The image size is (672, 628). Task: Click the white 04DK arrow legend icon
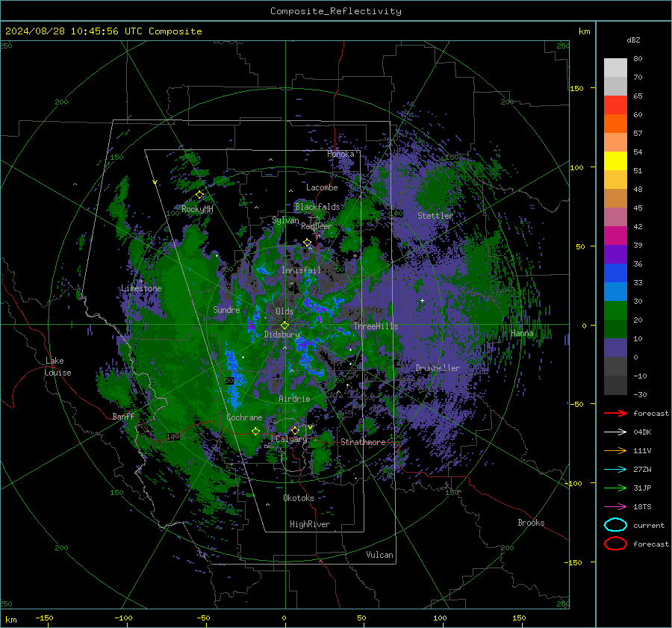tap(615, 432)
